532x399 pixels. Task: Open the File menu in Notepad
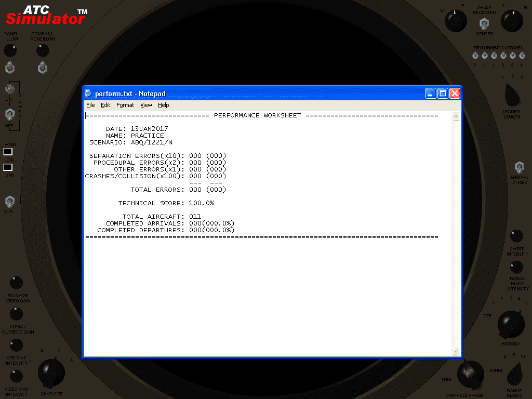point(90,105)
